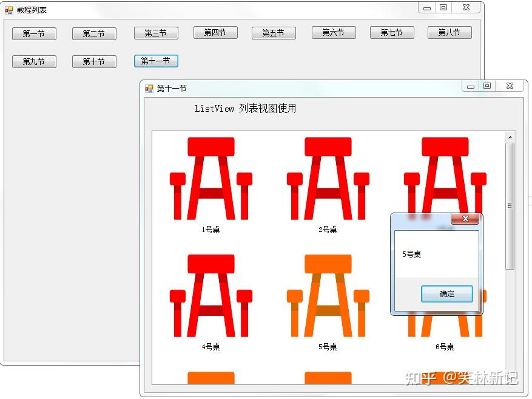Click the 5号桌 text in message dialog

point(411,254)
